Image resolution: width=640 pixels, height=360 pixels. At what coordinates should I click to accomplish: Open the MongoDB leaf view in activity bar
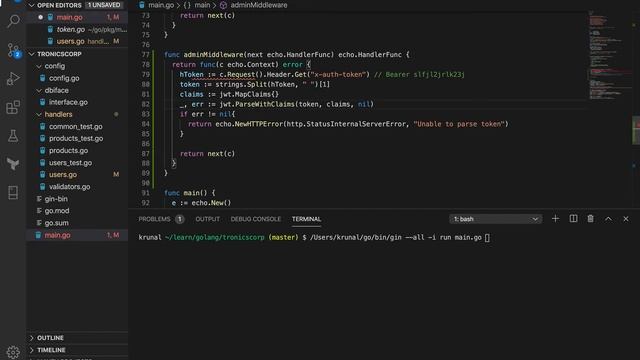coord(13,164)
